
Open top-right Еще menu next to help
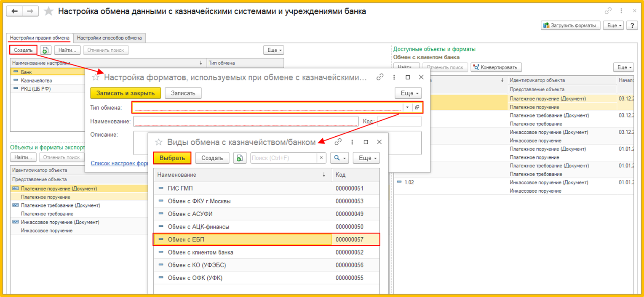pos(613,26)
